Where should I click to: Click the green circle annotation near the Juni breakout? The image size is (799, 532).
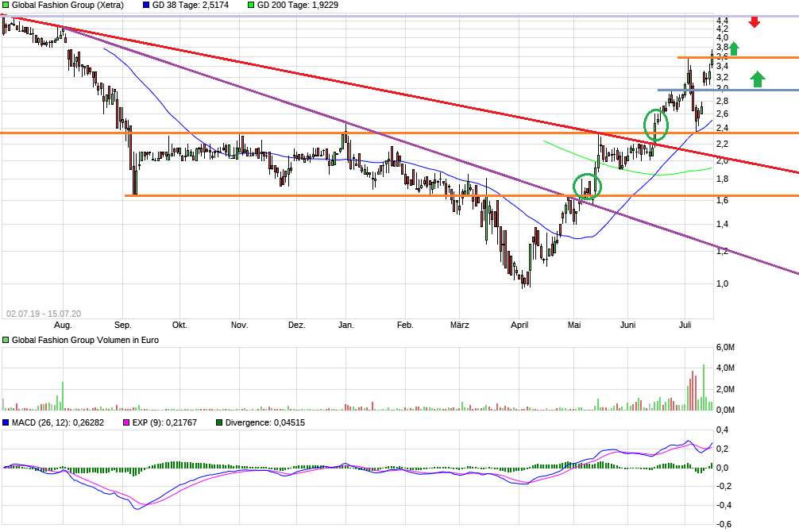[x=657, y=125]
